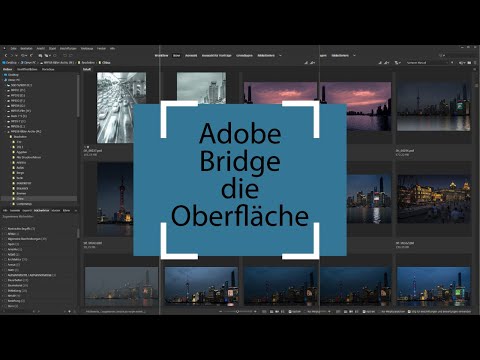Open the Bearbeiten menu
The image size is (480, 360).
[x=26, y=49]
